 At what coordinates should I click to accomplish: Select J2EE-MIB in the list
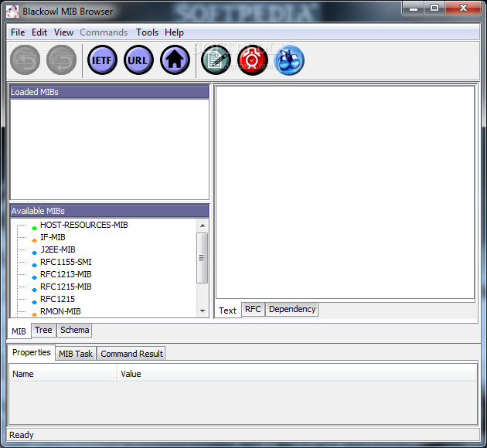click(58, 249)
